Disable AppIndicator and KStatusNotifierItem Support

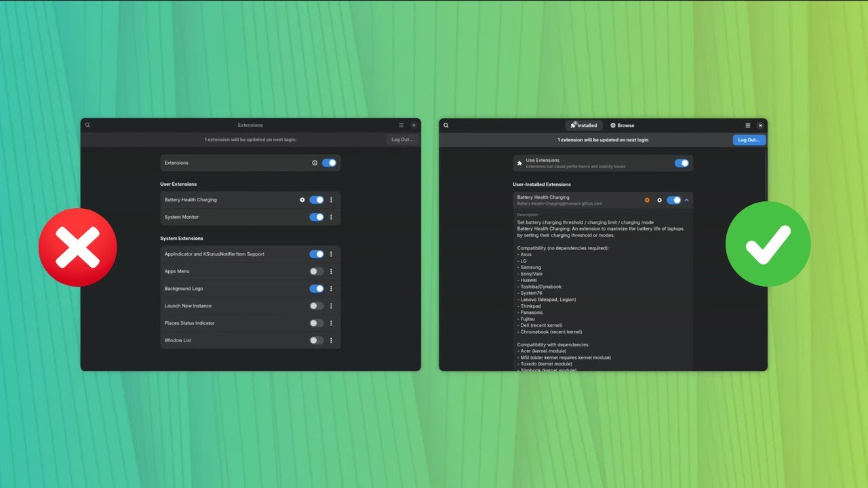coord(317,254)
